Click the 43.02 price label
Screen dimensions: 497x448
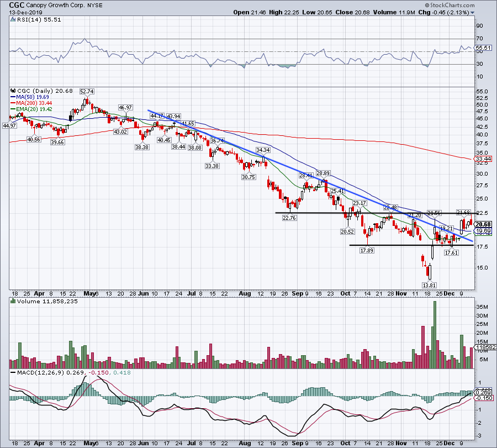point(120,132)
